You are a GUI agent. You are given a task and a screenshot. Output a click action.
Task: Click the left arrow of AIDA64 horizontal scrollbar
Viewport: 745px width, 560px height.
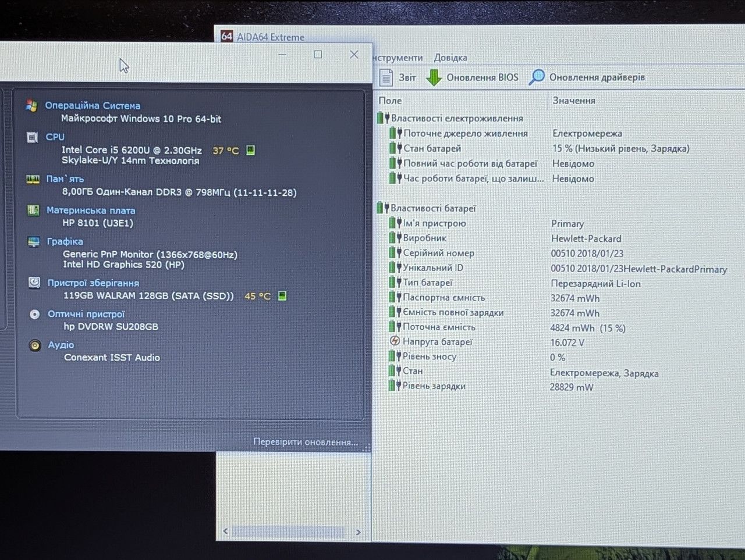pos(226,532)
